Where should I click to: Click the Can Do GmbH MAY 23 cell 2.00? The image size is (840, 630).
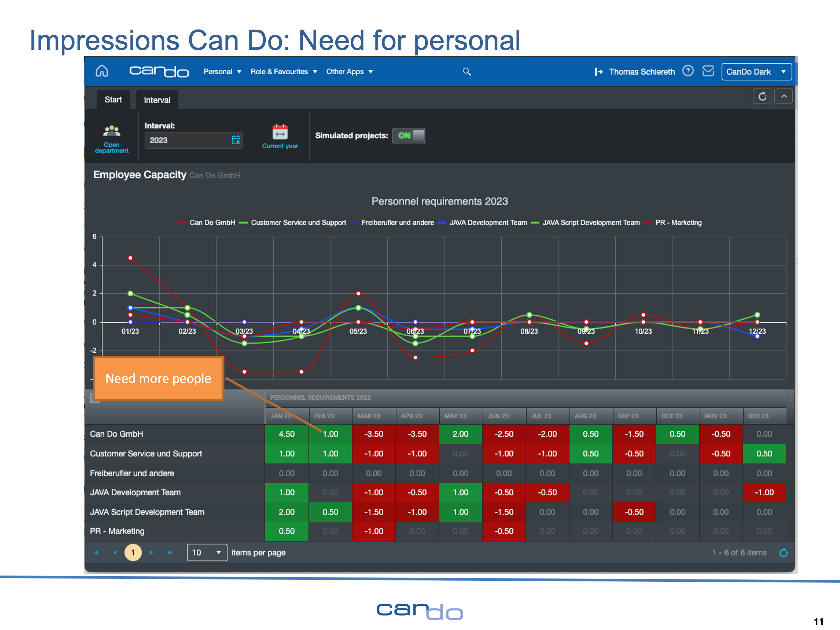pyautogui.click(x=460, y=434)
